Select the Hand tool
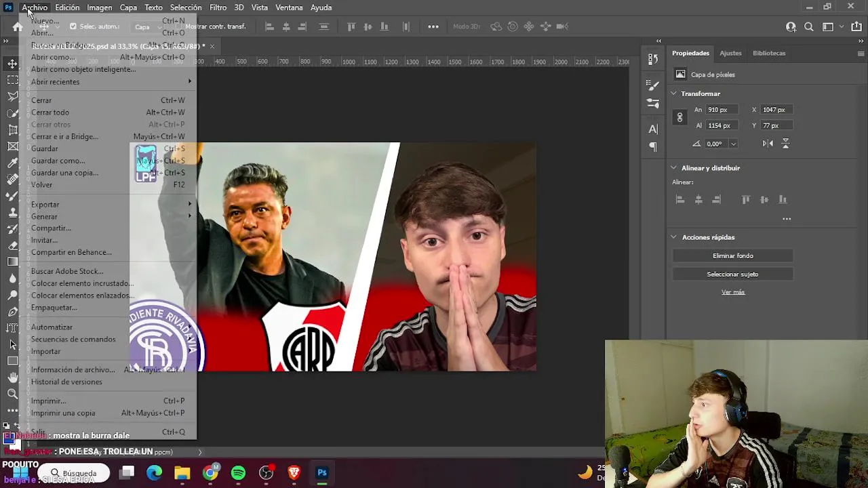The height and width of the screenshot is (488, 868). coord(13,378)
